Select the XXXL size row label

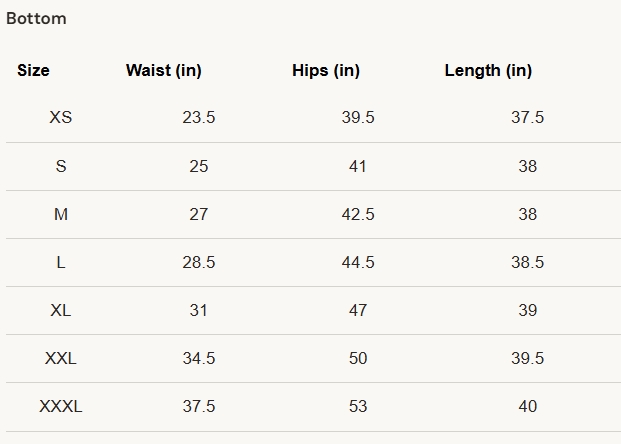pyautogui.click(x=61, y=406)
